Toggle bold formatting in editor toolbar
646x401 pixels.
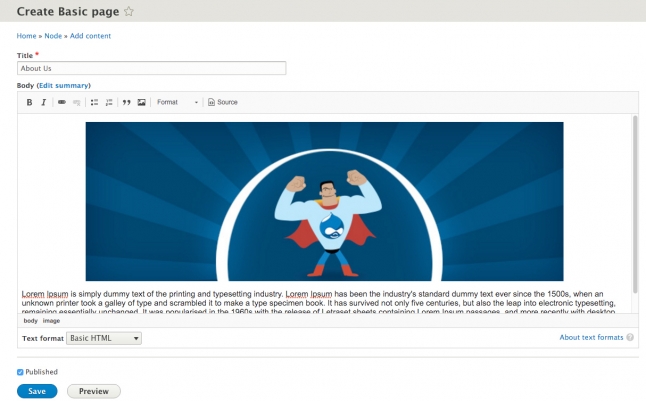tap(29, 102)
